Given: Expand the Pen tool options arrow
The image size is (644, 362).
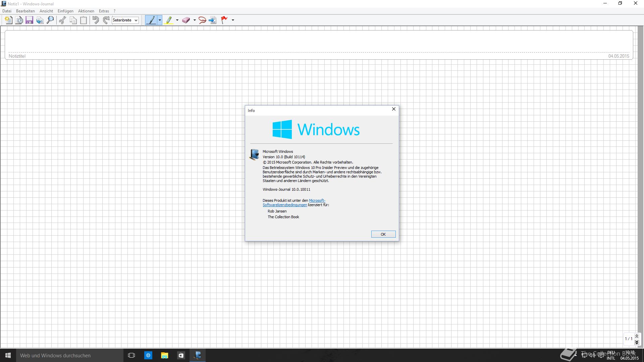Looking at the screenshot, I should point(160,20).
